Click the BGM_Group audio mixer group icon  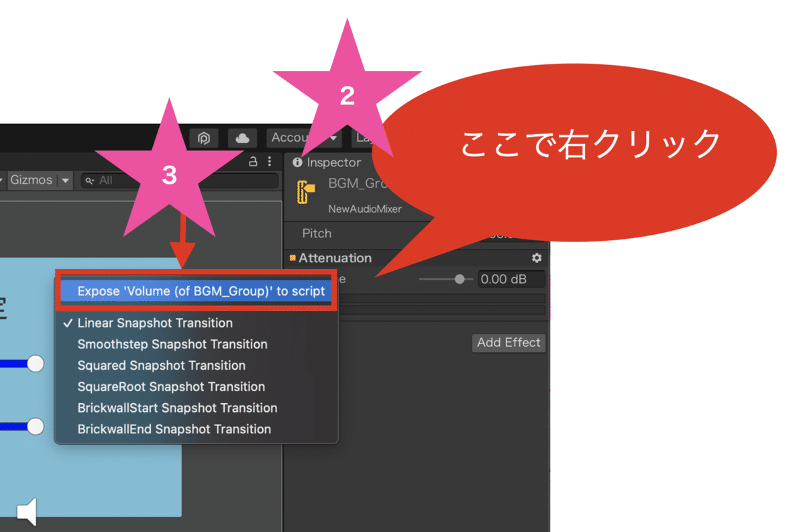[x=306, y=193]
